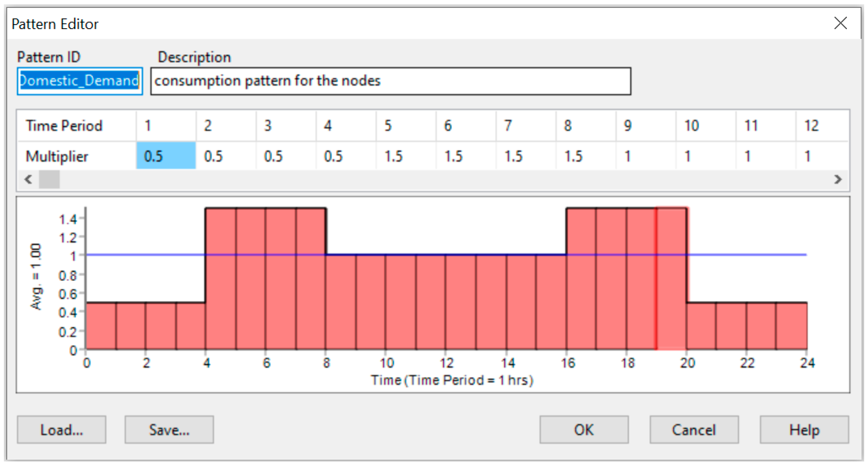
Task: Open Help for the Pattern Editor
Action: click(x=804, y=430)
